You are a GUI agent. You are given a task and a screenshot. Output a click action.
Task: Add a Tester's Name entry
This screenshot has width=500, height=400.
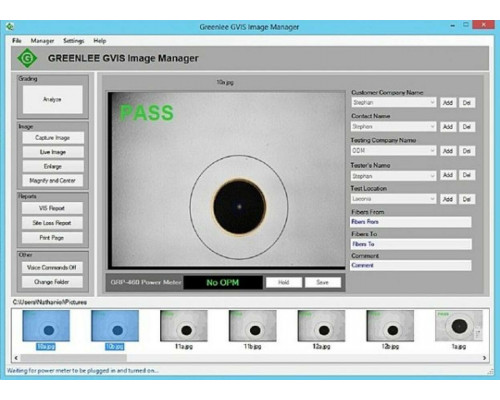point(448,175)
